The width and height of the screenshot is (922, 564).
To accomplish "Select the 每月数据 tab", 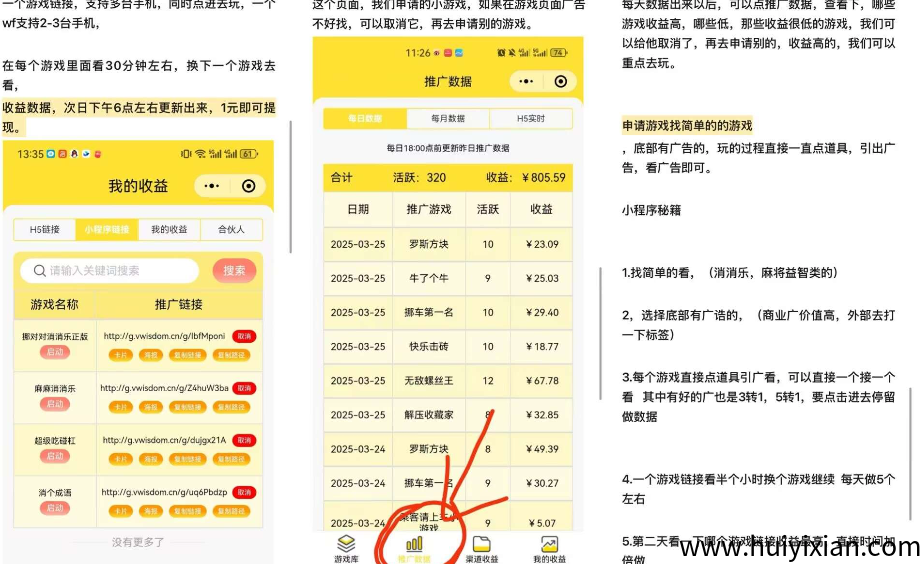I will 448,119.
